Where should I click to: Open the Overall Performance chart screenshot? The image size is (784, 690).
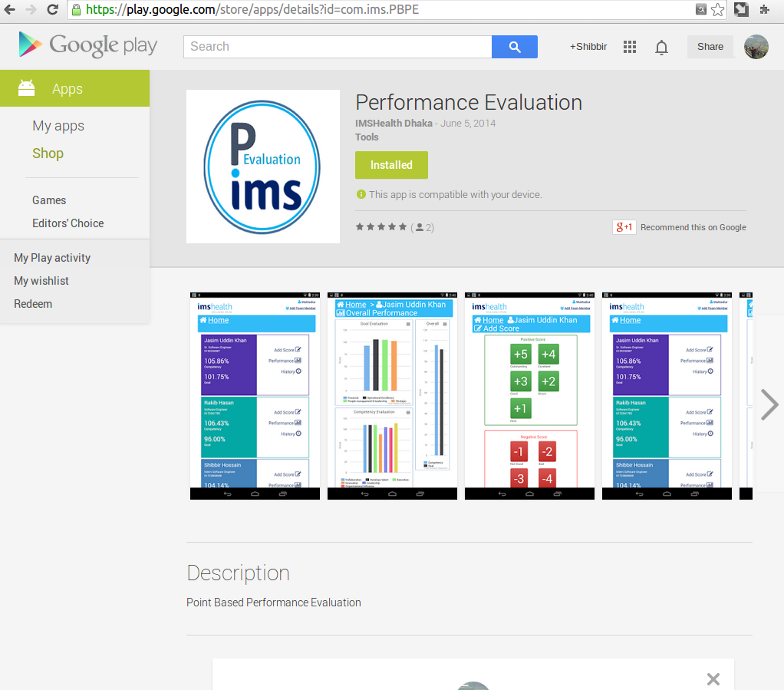point(392,396)
